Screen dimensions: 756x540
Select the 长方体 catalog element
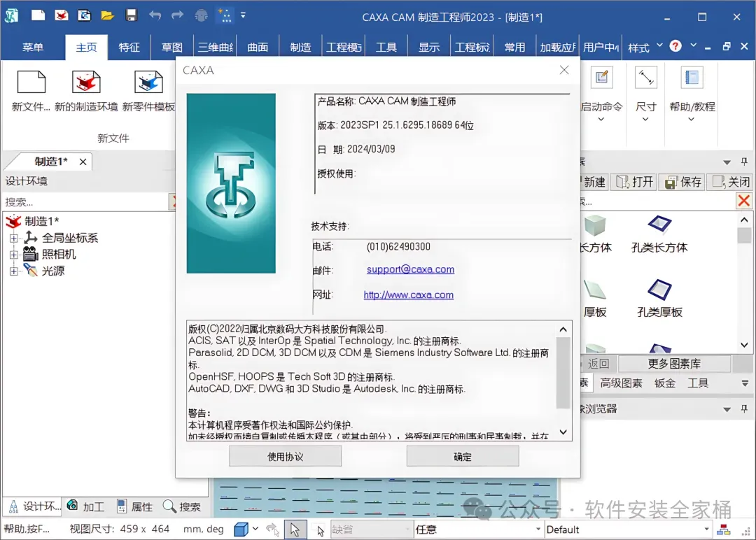[595, 234]
